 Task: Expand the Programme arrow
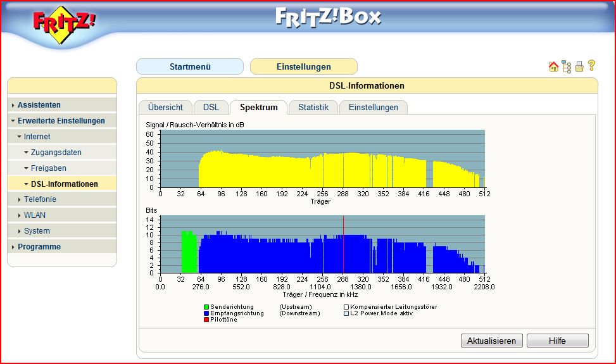tap(13, 247)
